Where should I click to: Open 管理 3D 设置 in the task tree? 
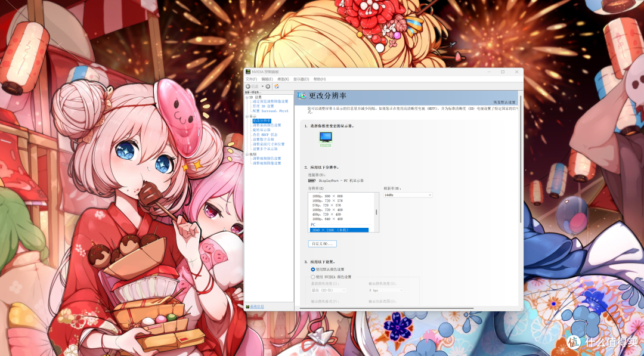click(x=264, y=106)
